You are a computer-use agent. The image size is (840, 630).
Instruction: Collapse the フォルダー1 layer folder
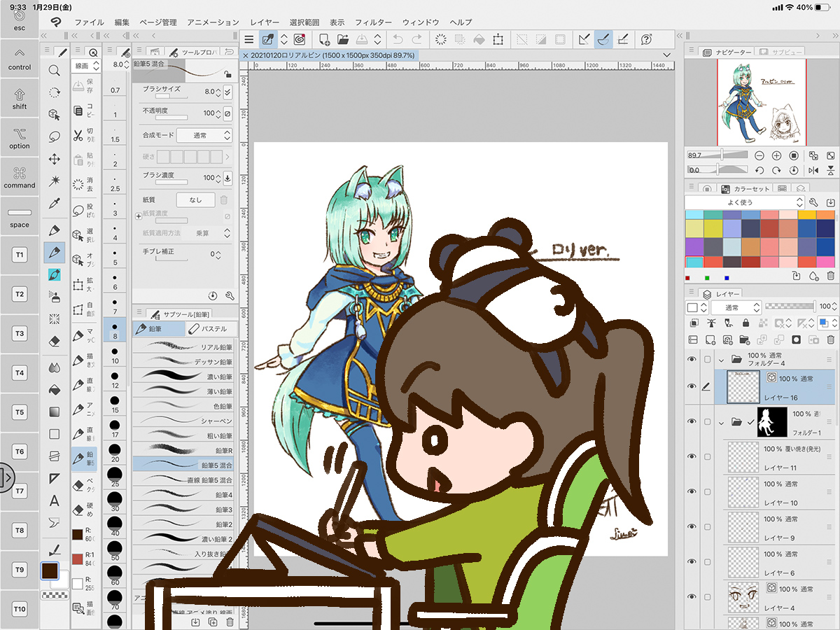[x=721, y=423]
